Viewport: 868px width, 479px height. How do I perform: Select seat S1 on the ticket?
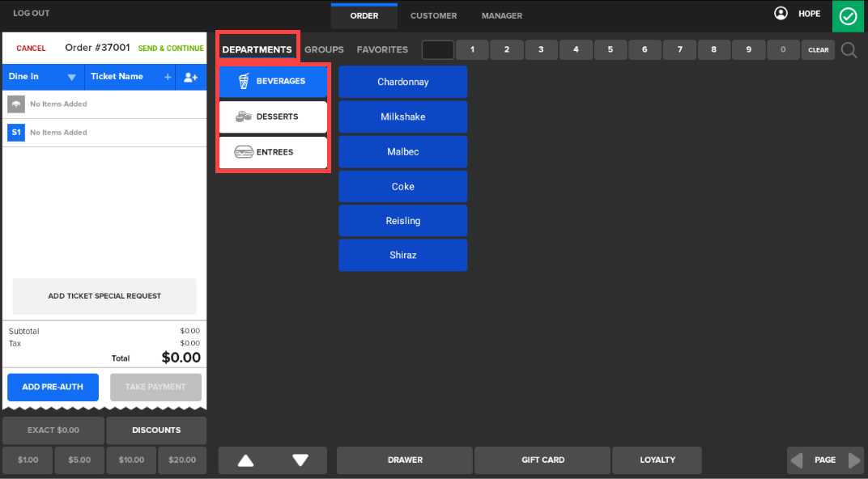[x=15, y=133]
